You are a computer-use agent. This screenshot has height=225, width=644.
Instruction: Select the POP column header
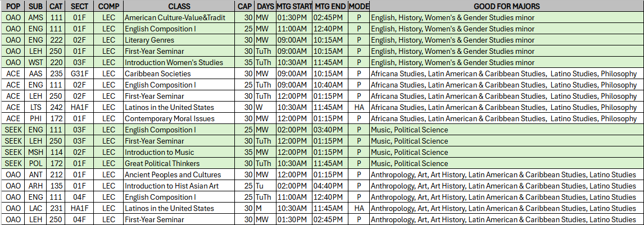click(12, 7)
